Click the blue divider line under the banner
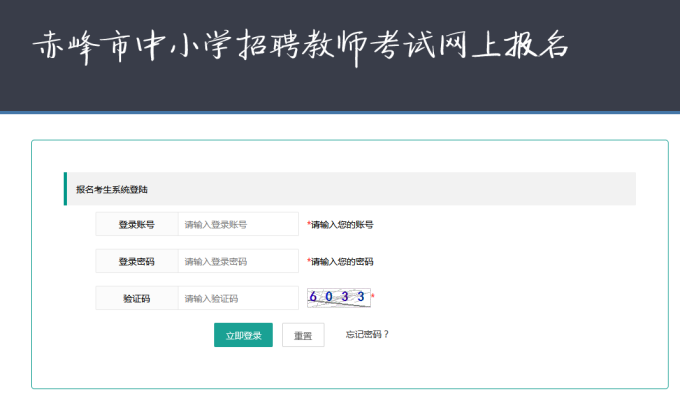This screenshot has width=680, height=400. pos(340,112)
